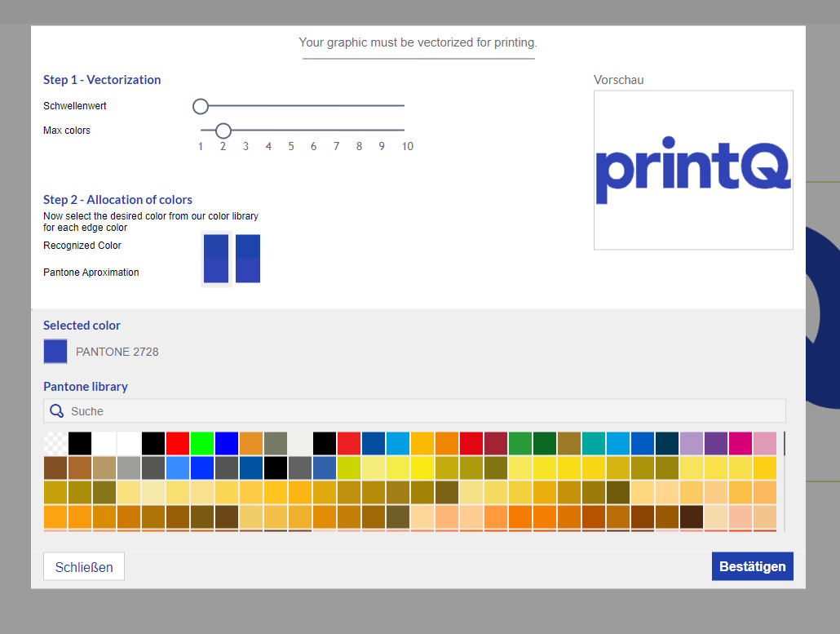840x634 pixels.
Task: Pick the pure blue swatch beside green
Action: click(226, 444)
